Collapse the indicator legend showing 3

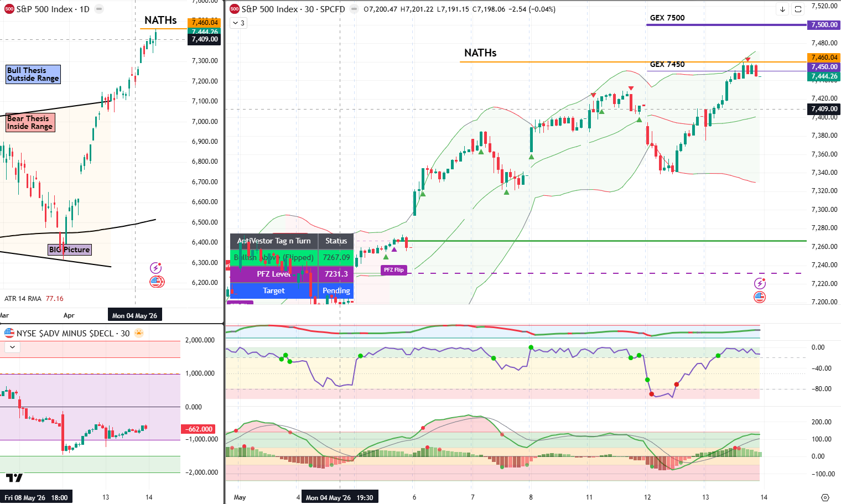(238, 23)
